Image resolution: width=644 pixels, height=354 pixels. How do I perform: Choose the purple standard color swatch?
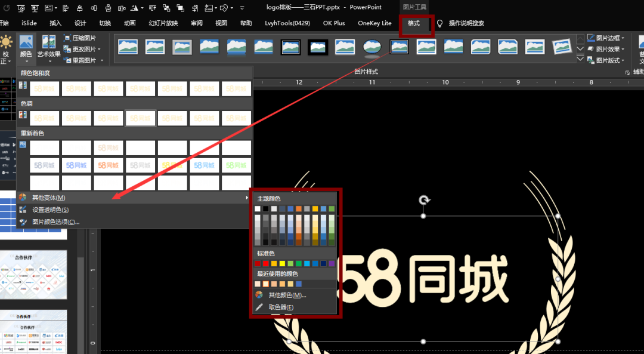click(332, 263)
